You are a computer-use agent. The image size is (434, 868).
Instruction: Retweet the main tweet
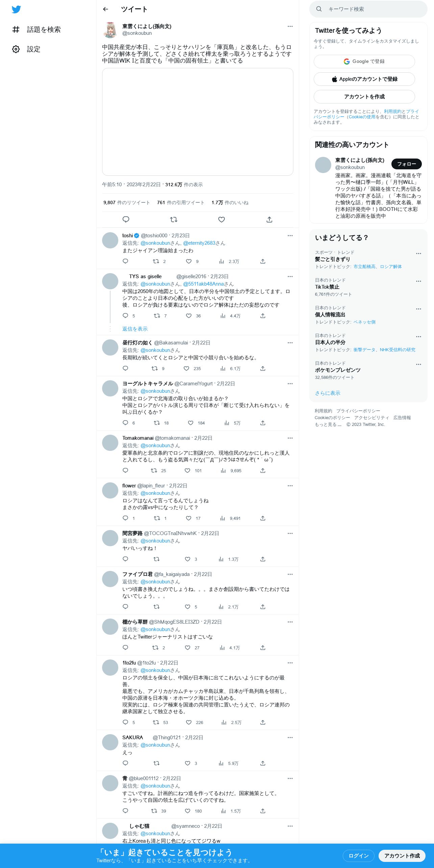(x=174, y=219)
